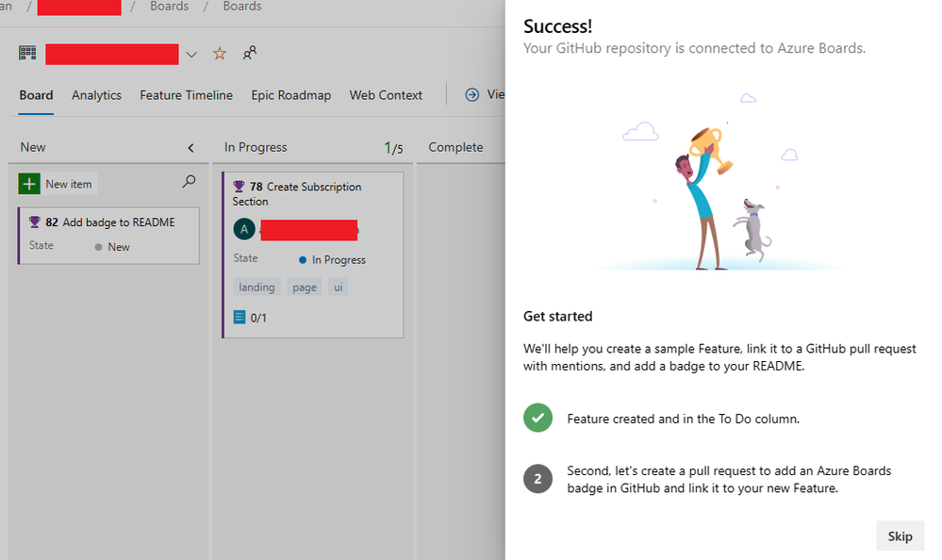This screenshot has width=942, height=560.
Task: Click the Get started heading
Action: pyautogui.click(x=557, y=316)
